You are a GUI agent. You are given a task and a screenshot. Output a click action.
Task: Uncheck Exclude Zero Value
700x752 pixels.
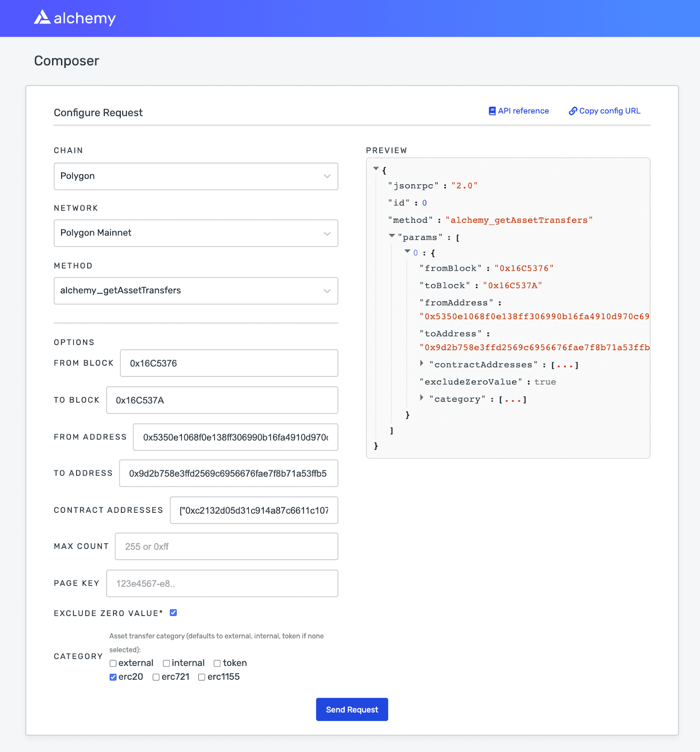point(173,612)
